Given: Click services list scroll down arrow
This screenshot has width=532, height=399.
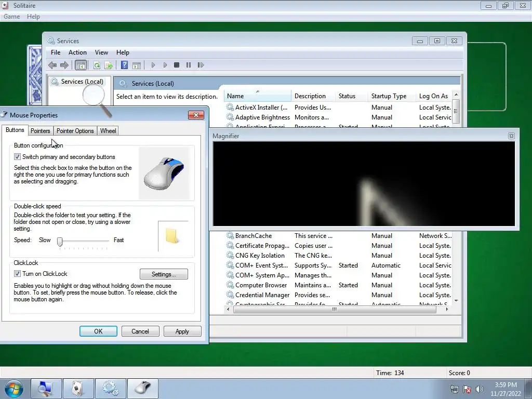Looking at the screenshot, I should [456, 301].
